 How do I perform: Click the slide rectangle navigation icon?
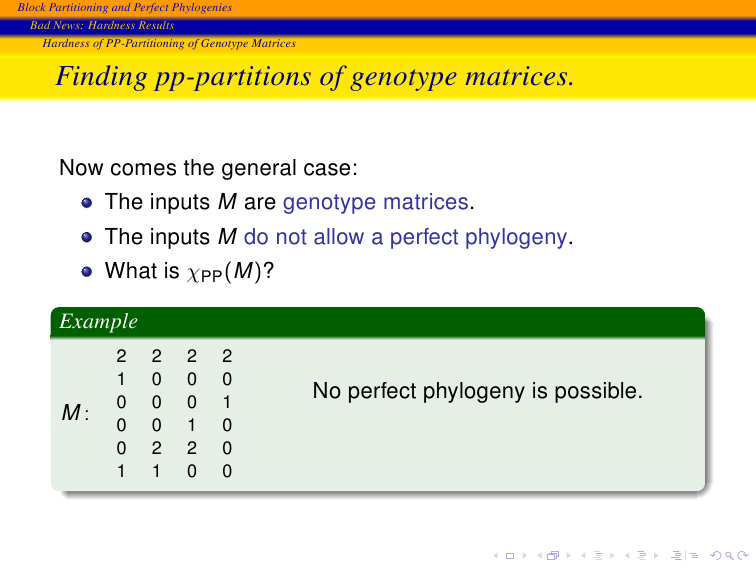510,556
